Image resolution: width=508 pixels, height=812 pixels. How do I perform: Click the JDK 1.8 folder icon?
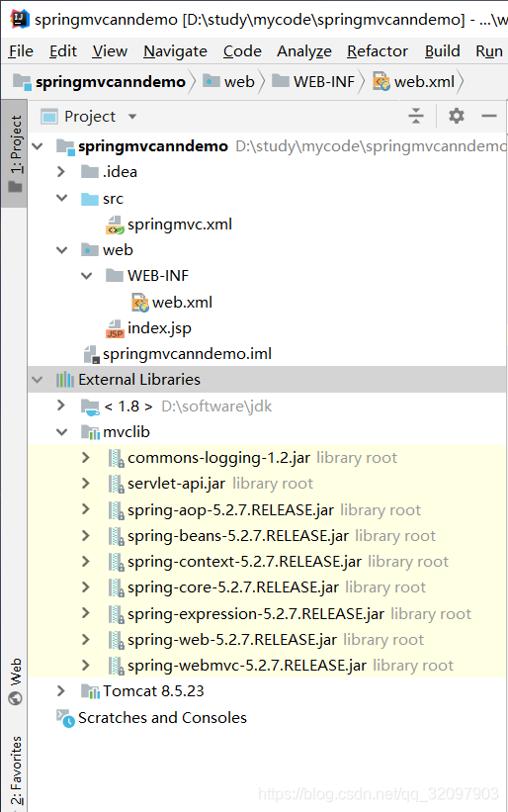click(x=90, y=406)
